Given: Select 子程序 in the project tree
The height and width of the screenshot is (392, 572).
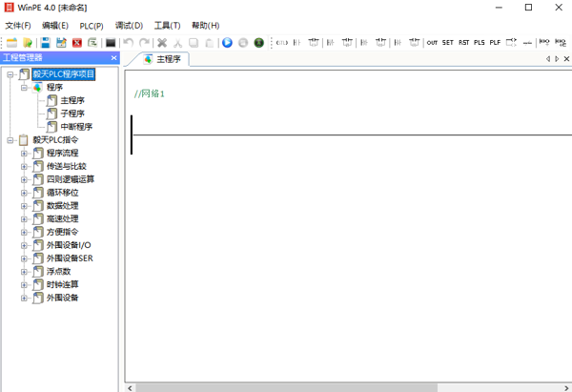Looking at the screenshot, I should [x=72, y=113].
